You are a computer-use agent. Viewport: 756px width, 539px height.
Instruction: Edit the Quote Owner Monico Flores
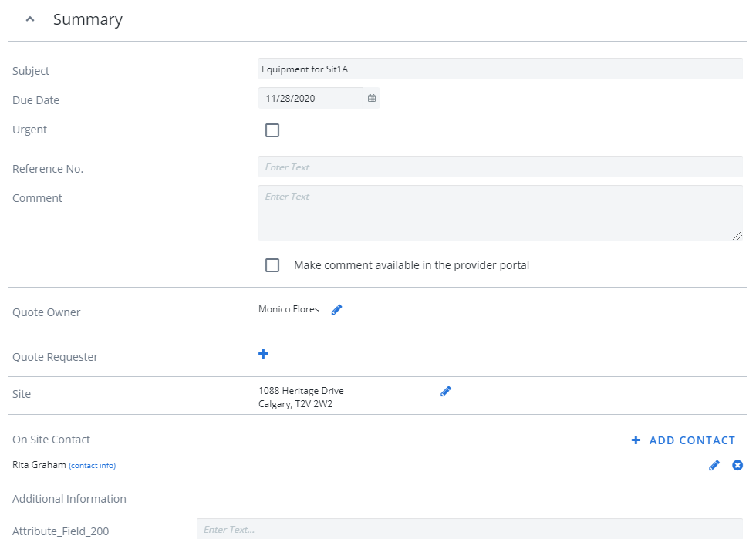point(336,309)
